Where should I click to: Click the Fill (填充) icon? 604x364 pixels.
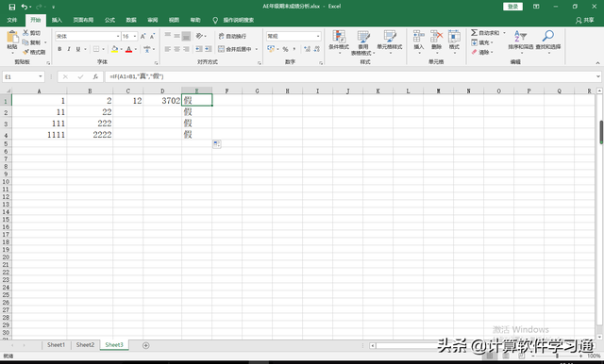point(474,42)
